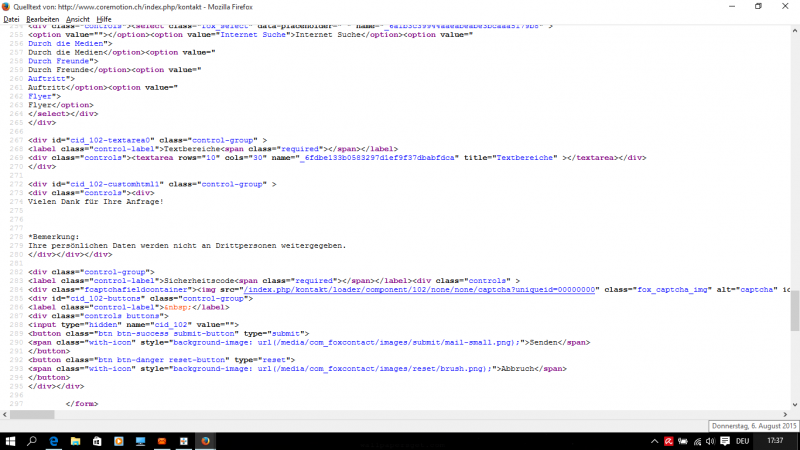Click the blue monitor taskbar icon

click(x=140, y=441)
